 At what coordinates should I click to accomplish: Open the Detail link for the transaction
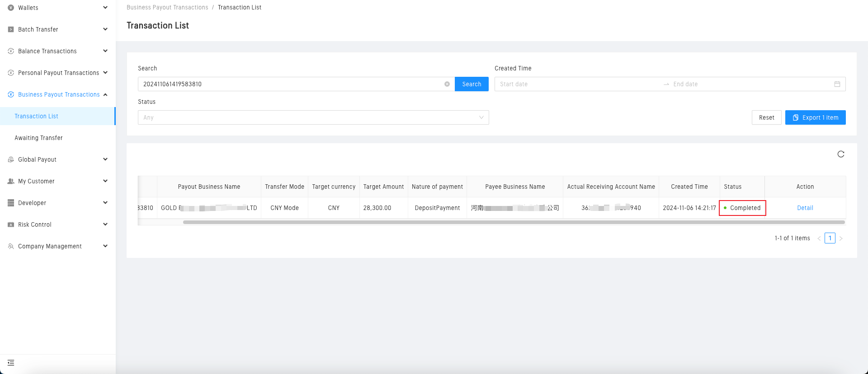click(805, 208)
